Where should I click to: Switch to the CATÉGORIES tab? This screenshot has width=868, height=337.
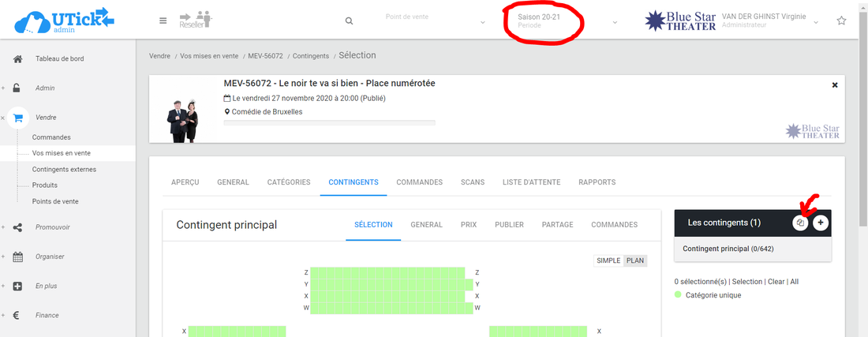pyautogui.click(x=289, y=182)
